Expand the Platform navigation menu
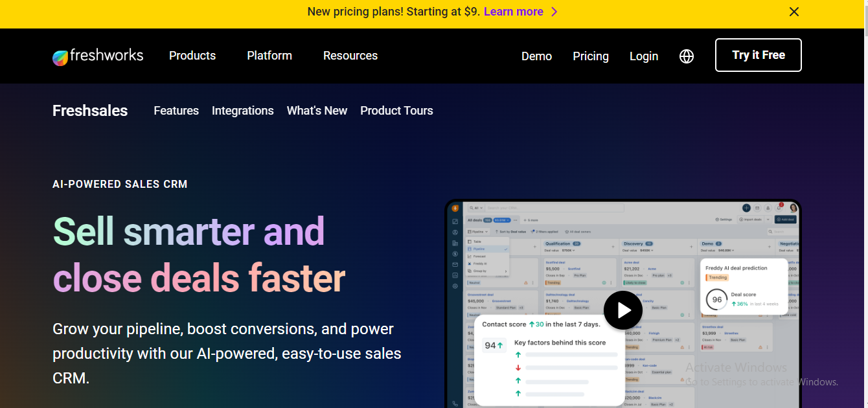The height and width of the screenshot is (408, 868). pyautogui.click(x=269, y=56)
